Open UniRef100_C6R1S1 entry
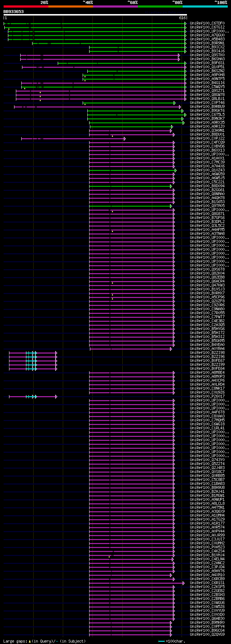The width and height of the screenshot is (231, 644). 208,583
